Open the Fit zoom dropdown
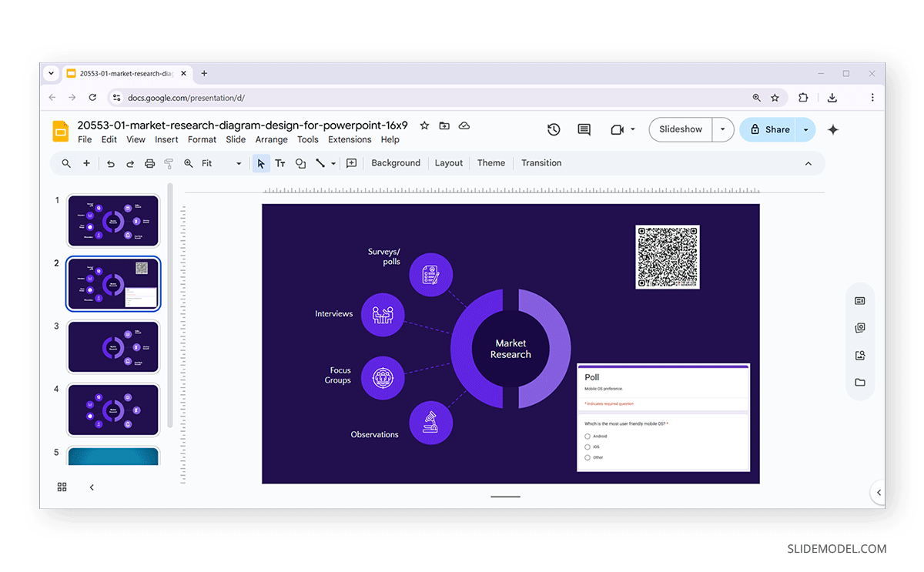Image resolution: width=924 pixels, height=572 pixels. coord(238,163)
